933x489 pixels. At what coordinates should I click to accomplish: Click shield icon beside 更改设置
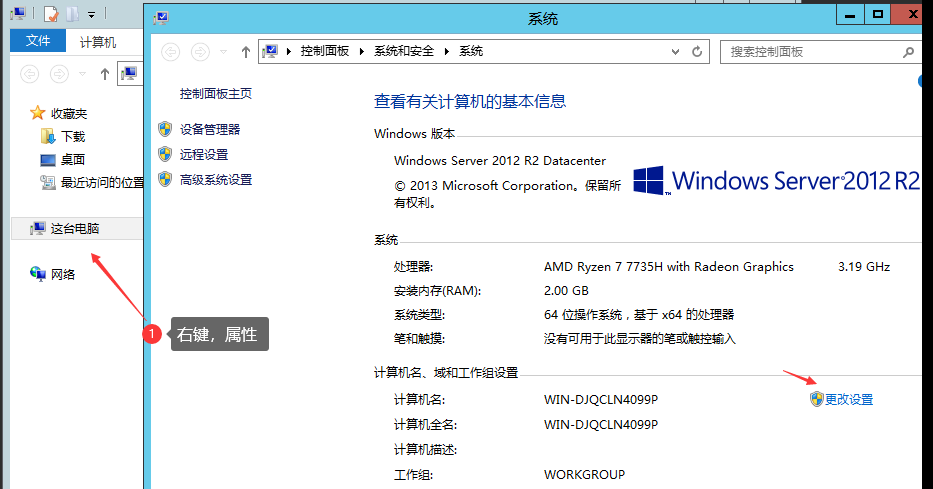point(816,399)
